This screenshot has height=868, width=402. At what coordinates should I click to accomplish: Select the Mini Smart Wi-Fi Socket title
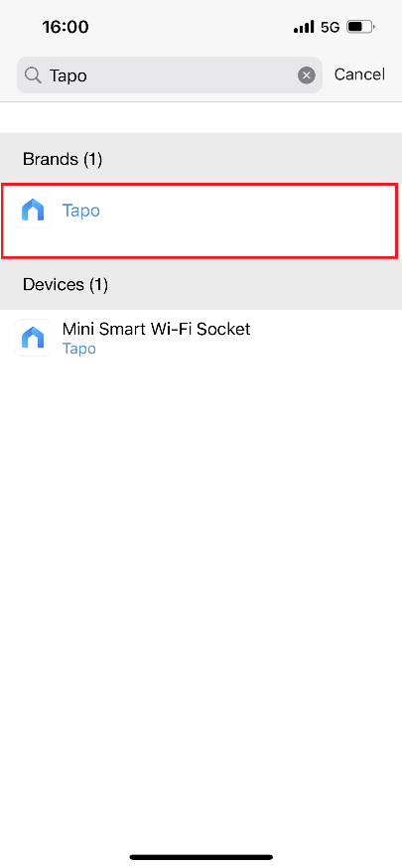point(156,329)
